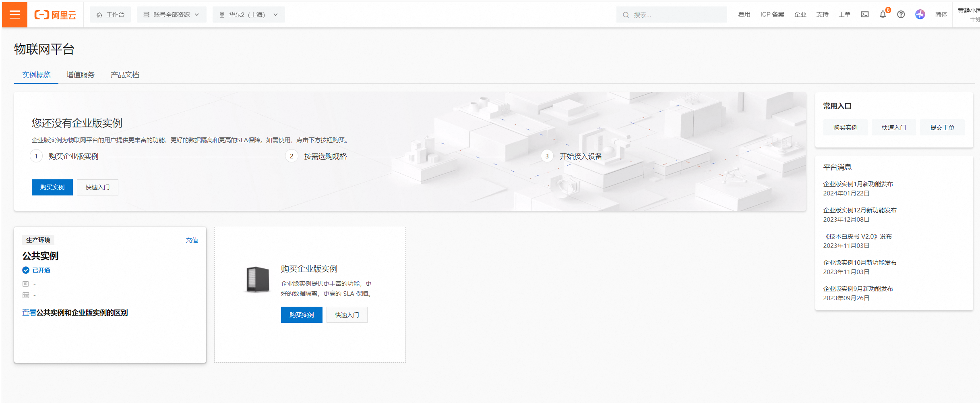Image resolution: width=980 pixels, height=403 pixels.
Task: Click the 2024年01月22日 date text
Action: 846,193
